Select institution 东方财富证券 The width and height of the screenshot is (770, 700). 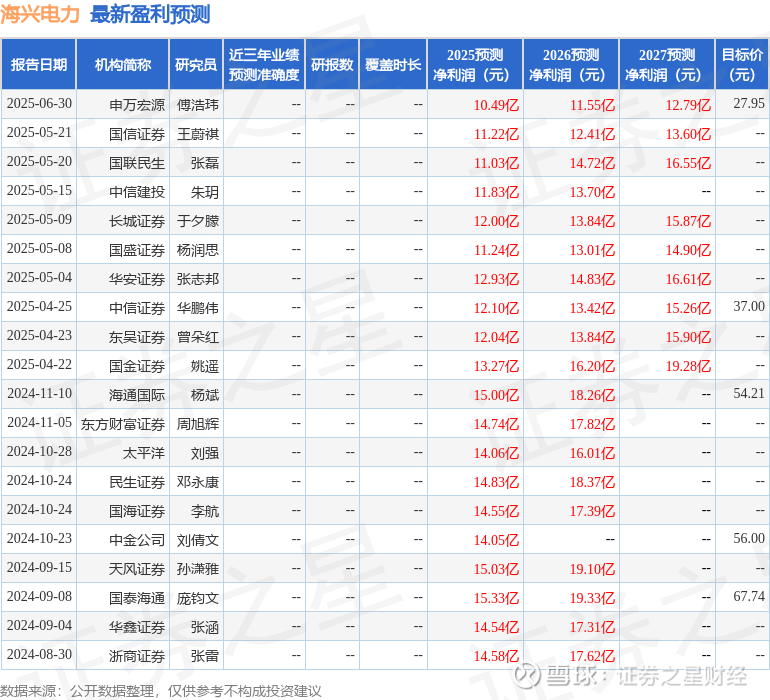(123, 423)
